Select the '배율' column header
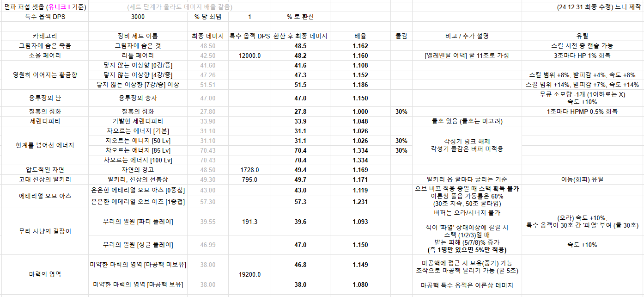This screenshot has height=297, width=644. 360,36
